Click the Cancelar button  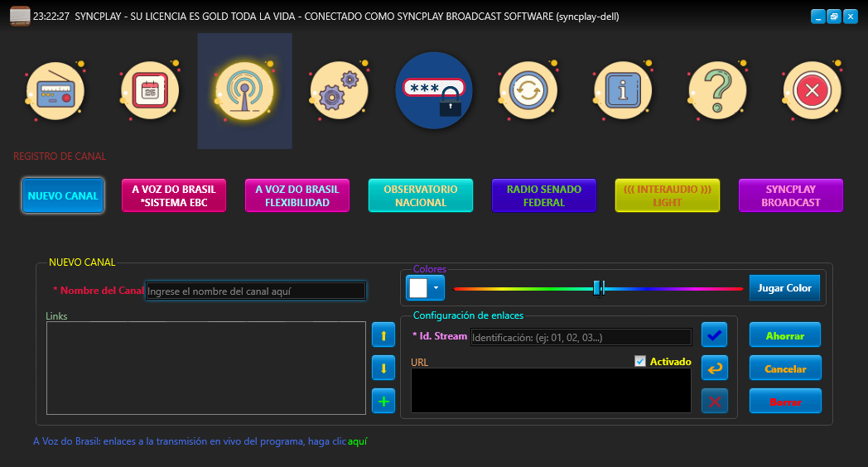(785, 368)
